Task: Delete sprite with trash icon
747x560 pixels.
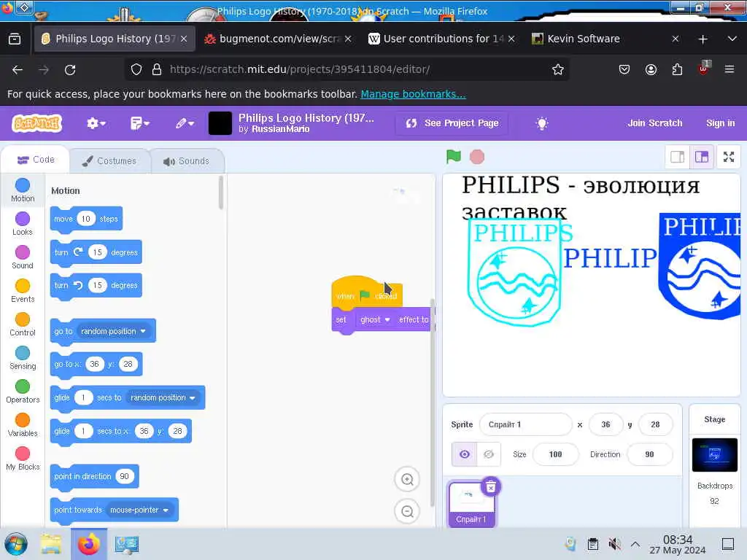Action: click(491, 486)
